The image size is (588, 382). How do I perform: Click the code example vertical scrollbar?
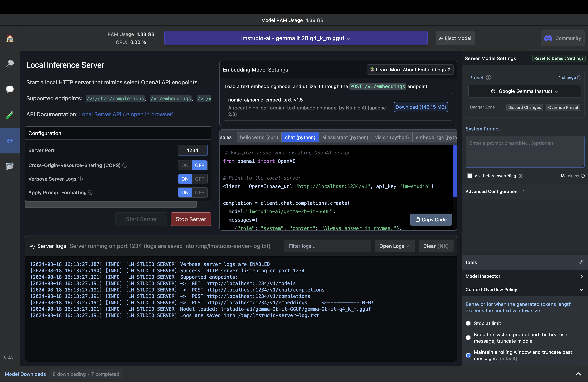[x=455, y=171]
